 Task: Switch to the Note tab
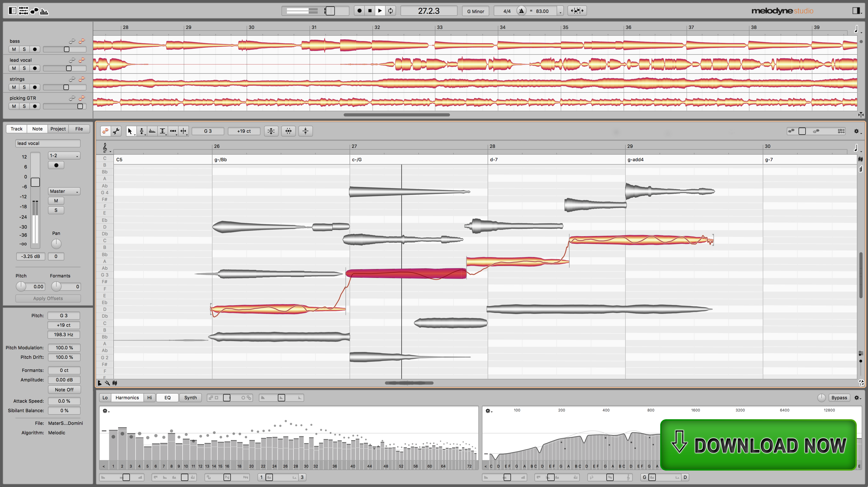click(37, 129)
